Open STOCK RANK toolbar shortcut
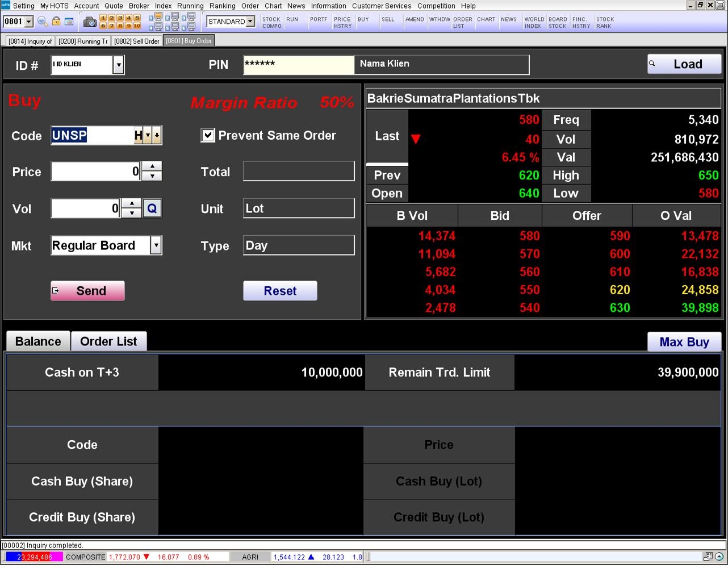Viewport: 728px width, 576px height. tap(605, 23)
